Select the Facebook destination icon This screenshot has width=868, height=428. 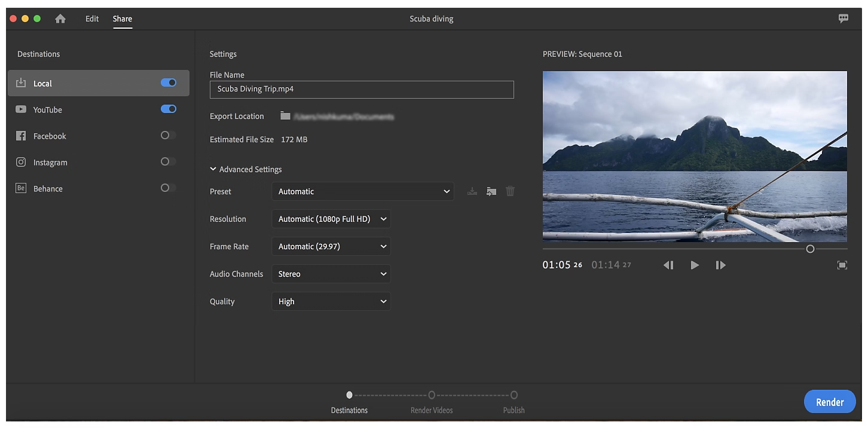pos(21,136)
